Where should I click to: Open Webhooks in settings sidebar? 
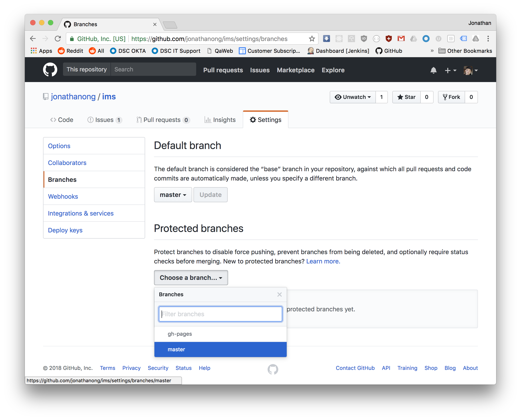tap(63, 196)
